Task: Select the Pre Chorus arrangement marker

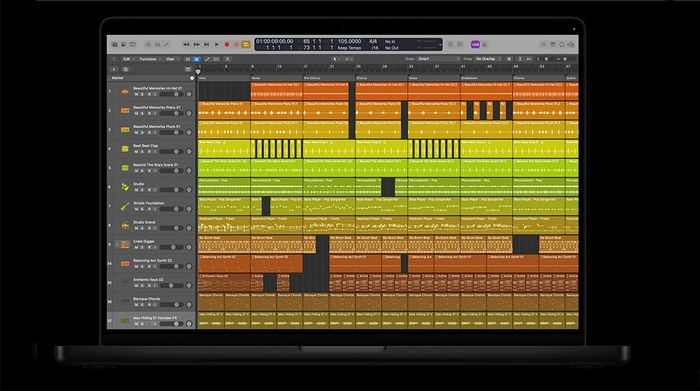Action: [x=329, y=78]
